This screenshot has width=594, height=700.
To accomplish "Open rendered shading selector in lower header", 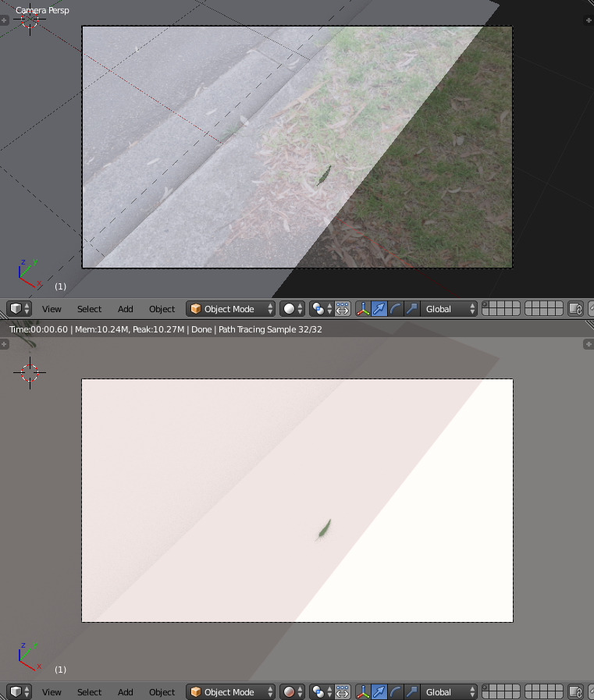I will pos(293,692).
